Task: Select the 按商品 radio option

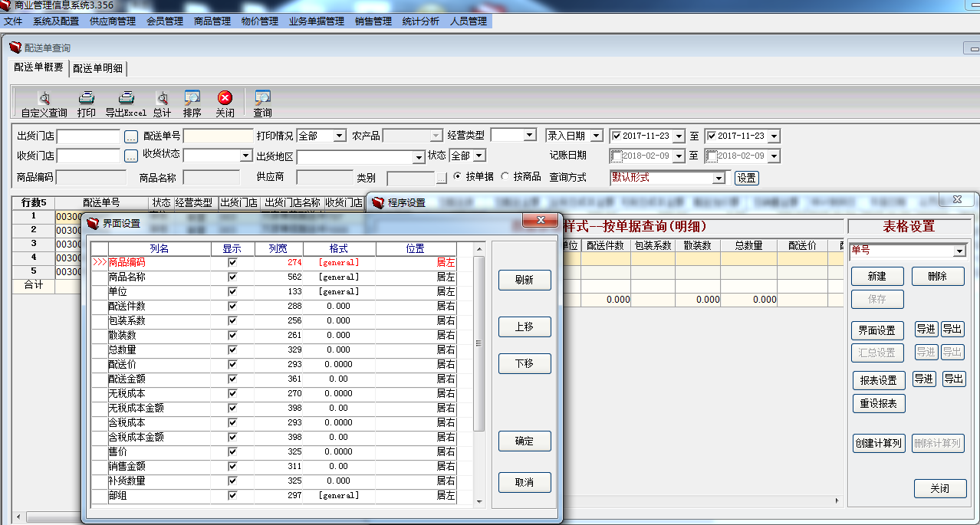Action: [505, 176]
